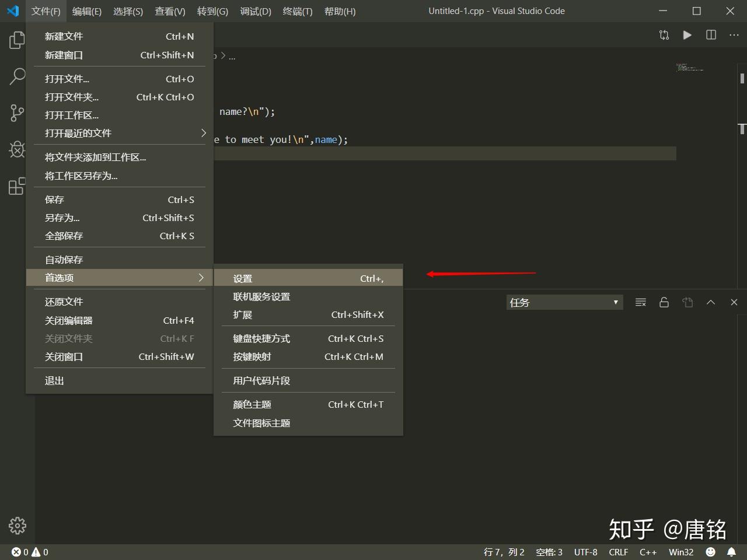Open notifications bell in status bar
747x560 pixels.
[731, 552]
